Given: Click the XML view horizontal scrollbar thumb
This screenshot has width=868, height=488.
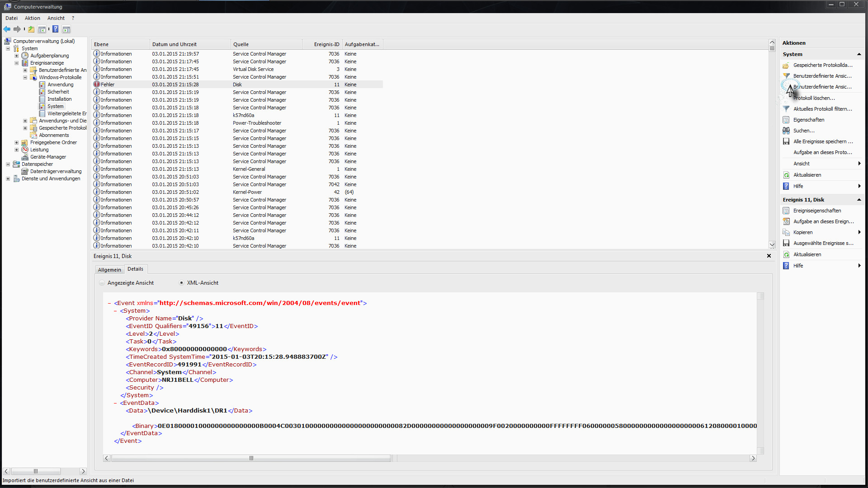Looking at the screenshot, I should (251, 458).
